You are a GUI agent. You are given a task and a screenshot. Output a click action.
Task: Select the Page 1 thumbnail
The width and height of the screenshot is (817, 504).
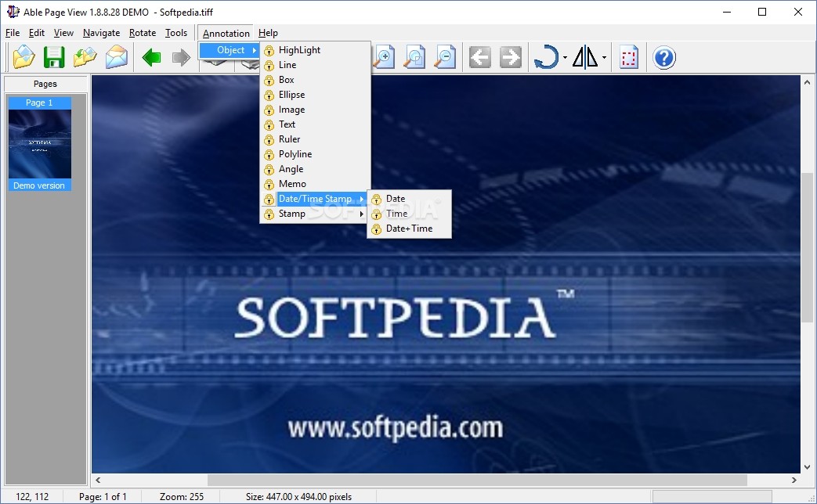(x=40, y=144)
